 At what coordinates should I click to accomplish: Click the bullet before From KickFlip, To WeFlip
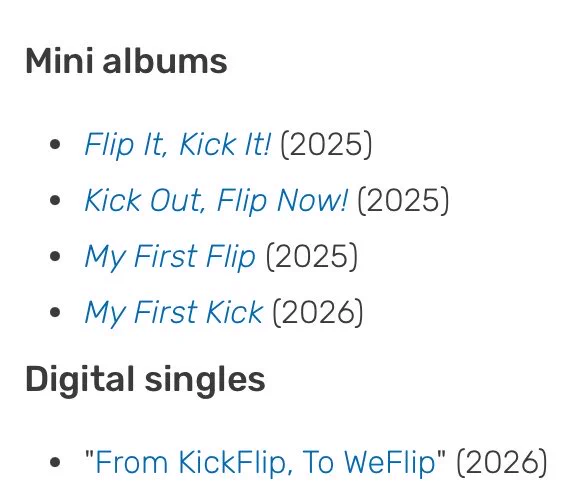pos(55,462)
